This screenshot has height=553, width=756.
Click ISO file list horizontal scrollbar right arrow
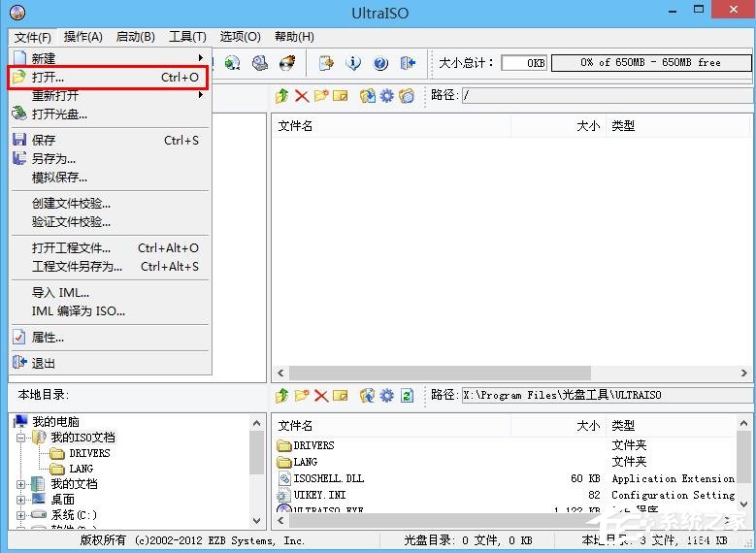pyautogui.click(x=744, y=373)
